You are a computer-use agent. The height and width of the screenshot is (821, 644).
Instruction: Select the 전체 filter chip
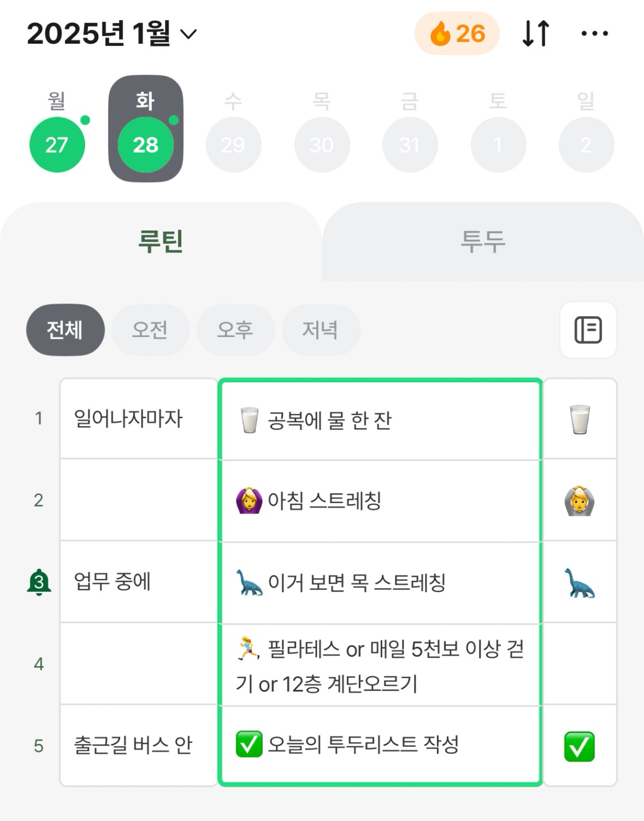pos(65,330)
